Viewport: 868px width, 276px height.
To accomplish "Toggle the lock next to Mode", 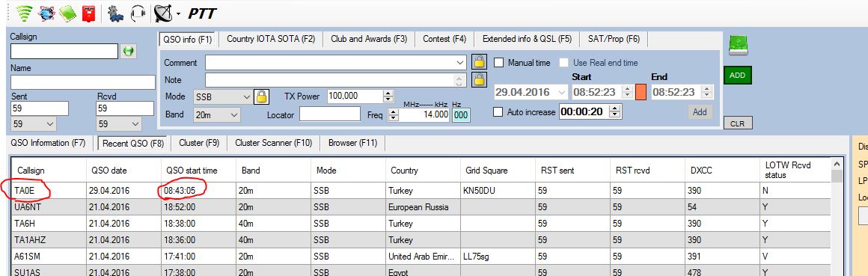I will (261, 96).
